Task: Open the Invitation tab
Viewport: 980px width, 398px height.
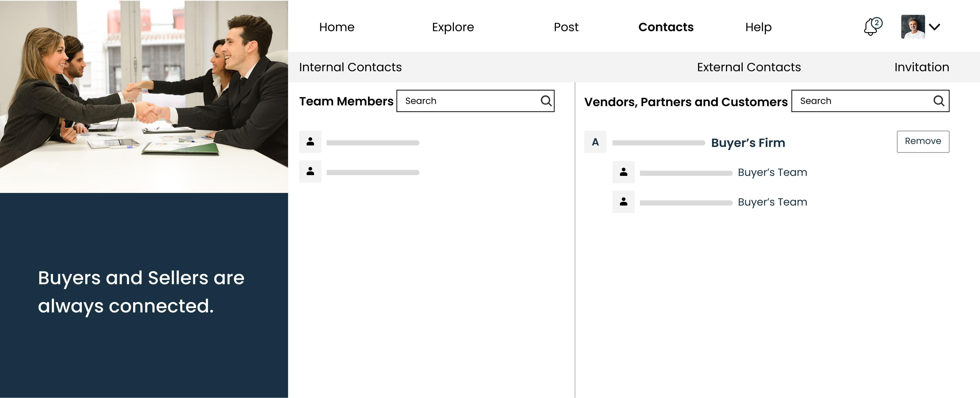Action: [921, 67]
